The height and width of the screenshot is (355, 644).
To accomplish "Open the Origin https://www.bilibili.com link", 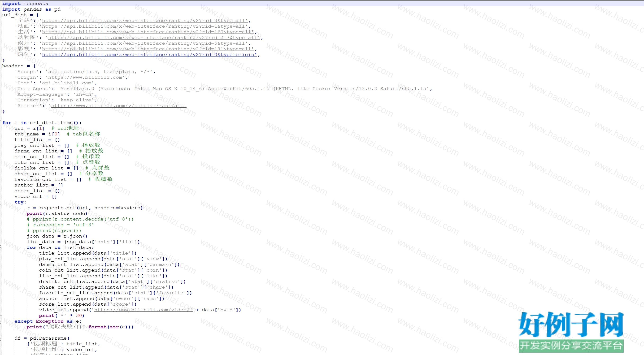I will tap(86, 77).
